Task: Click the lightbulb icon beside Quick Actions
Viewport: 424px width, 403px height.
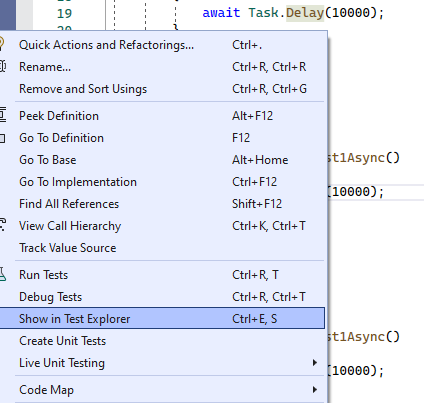Action: 1,44
